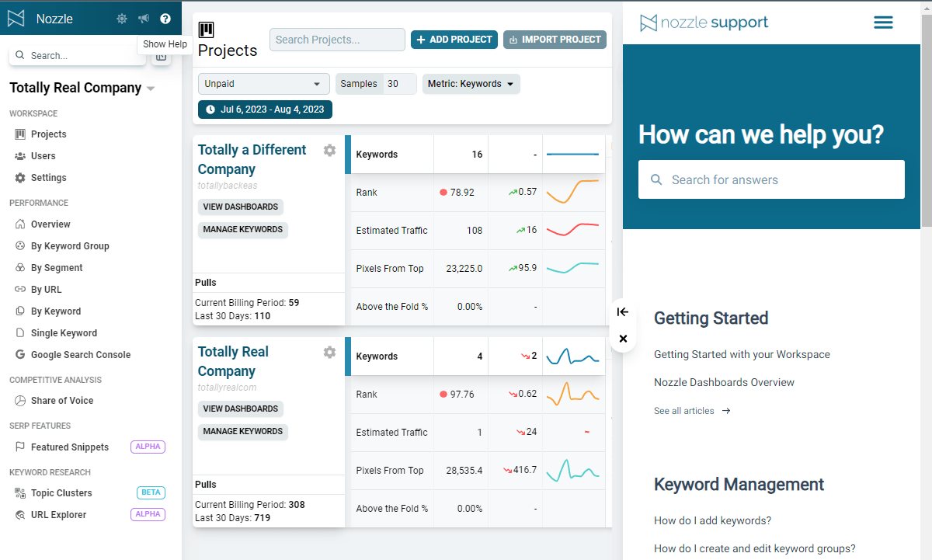Click the help search magnifier icon
Image resolution: width=932 pixels, height=560 pixels.
click(656, 179)
